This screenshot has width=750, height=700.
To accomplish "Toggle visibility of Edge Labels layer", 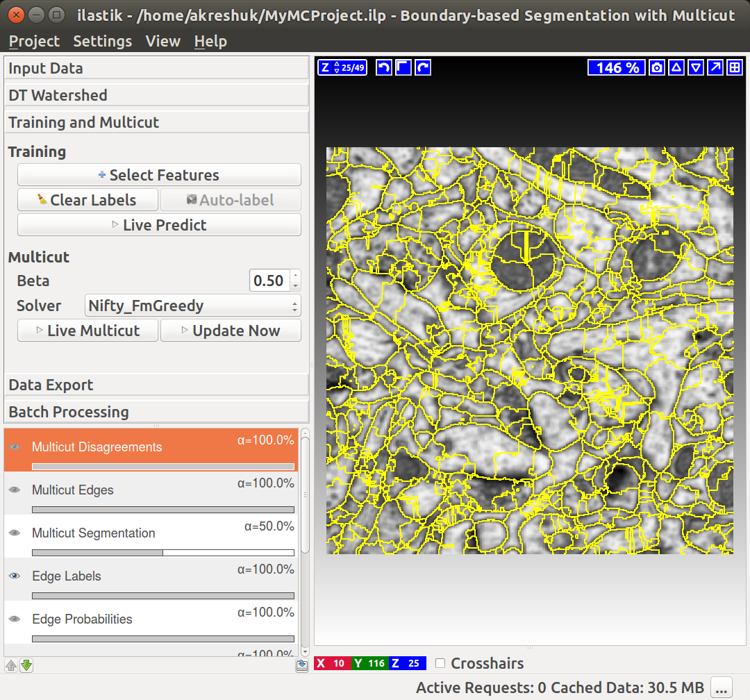I will click(x=15, y=576).
